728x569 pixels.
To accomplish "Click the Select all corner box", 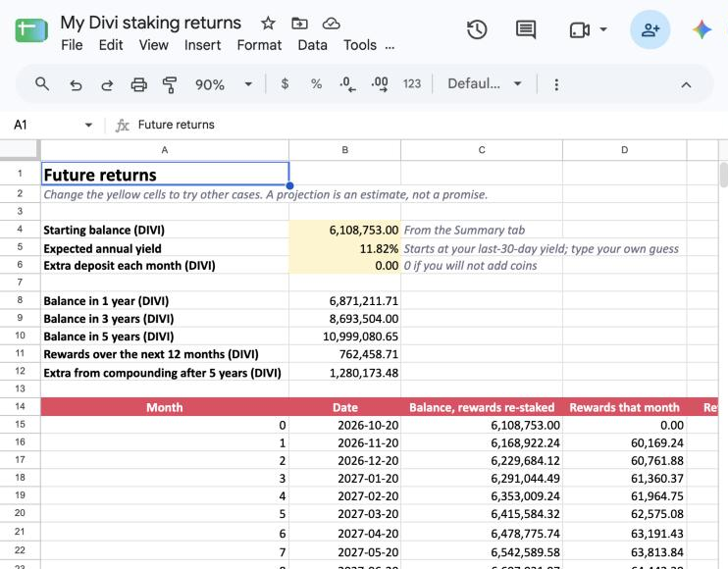I will click(20, 150).
